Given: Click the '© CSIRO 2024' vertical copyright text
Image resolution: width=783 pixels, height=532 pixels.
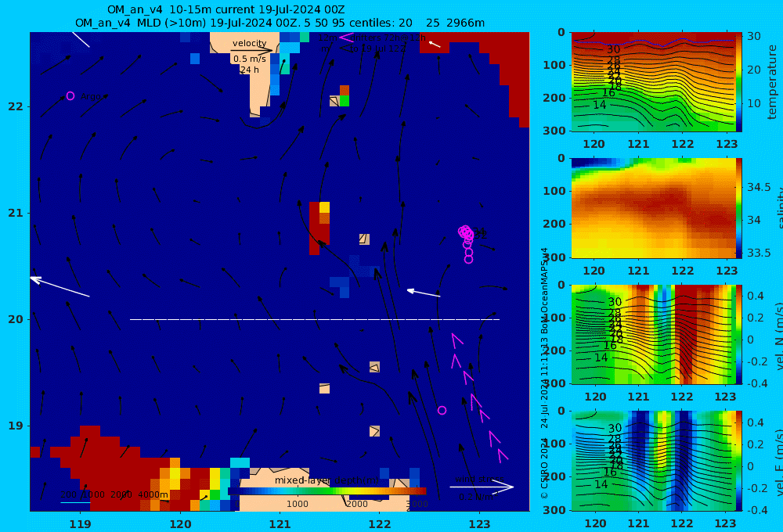Looking at the screenshot, I should tap(544, 468).
